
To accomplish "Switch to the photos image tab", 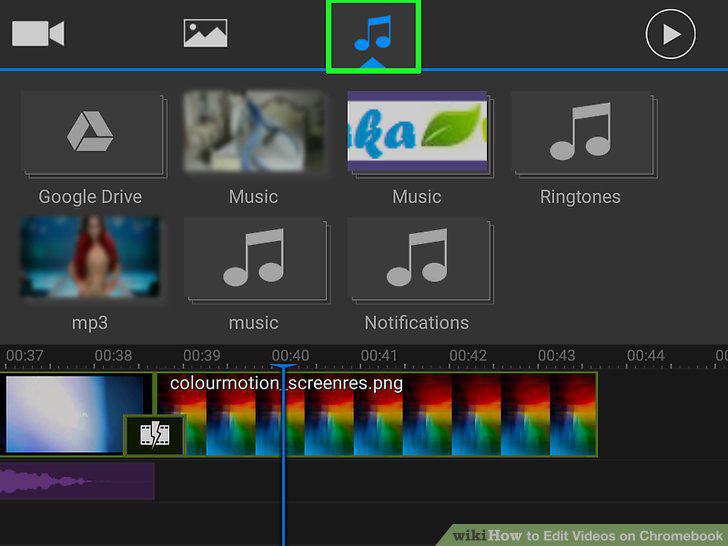I will pos(206,33).
